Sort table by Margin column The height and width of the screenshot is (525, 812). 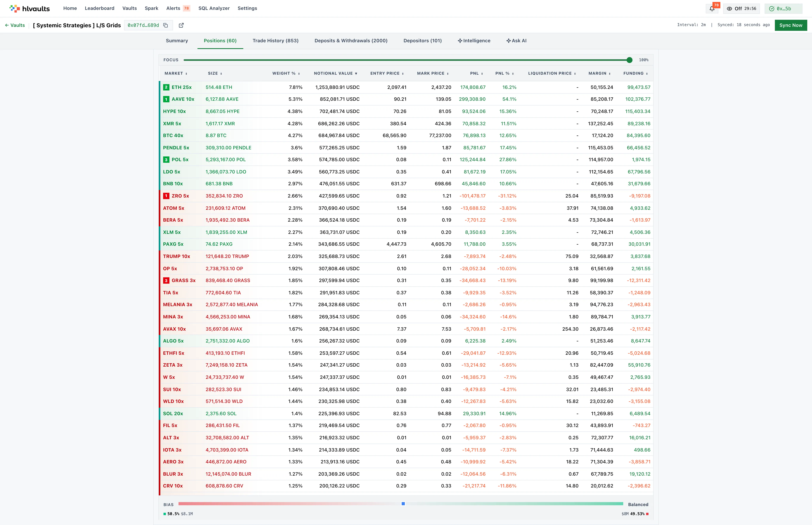(600, 73)
